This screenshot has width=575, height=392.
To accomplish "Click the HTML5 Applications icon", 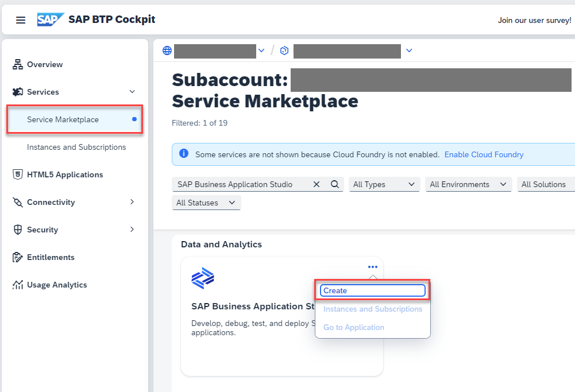I will [18, 174].
